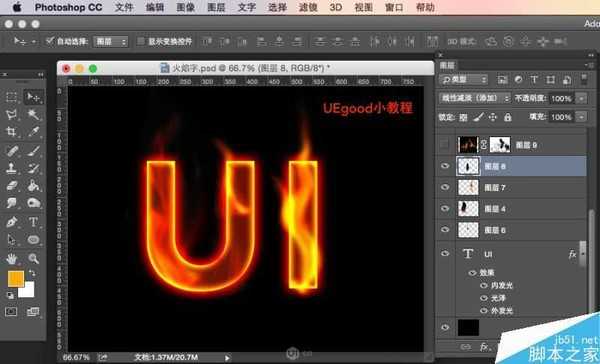Viewport: 600px width, 364px height.
Task: Select the Healing Brush tool
Action: click(x=11, y=150)
